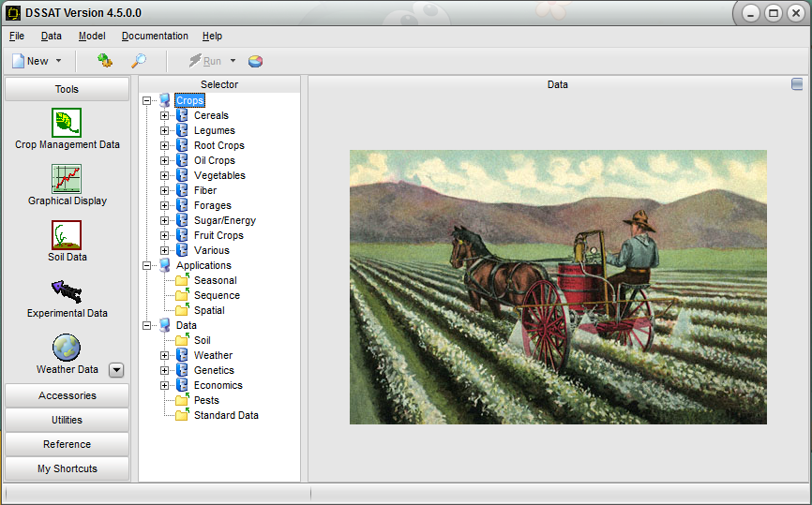The height and width of the screenshot is (505, 812).
Task: Click the Run toolbar button
Action: 205,61
